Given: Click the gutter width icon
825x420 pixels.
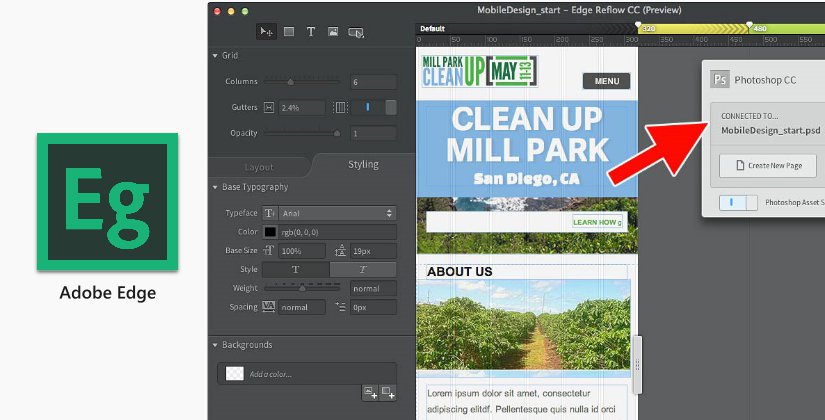Looking at the screenshot, I should point(268,107).
